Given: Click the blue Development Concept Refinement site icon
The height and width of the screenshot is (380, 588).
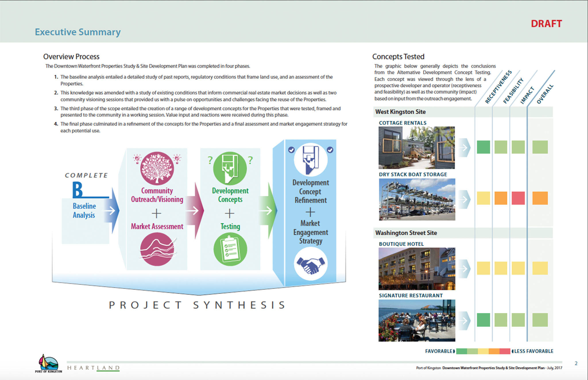Looking at the screenshot, I should pos(311,160).
